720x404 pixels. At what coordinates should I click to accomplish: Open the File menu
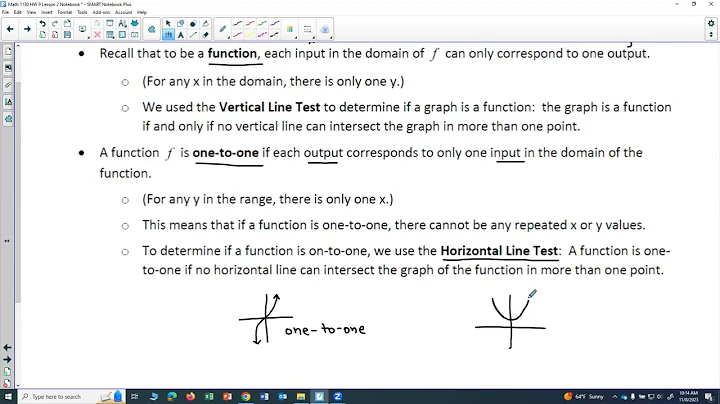pos(5,12)
